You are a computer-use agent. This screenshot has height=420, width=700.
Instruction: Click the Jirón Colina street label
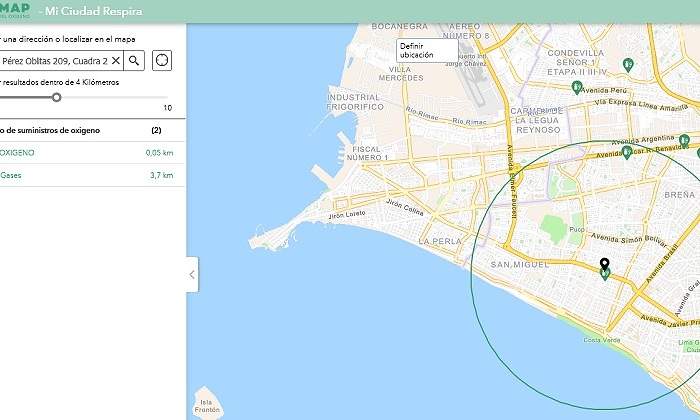click(404, 208)
